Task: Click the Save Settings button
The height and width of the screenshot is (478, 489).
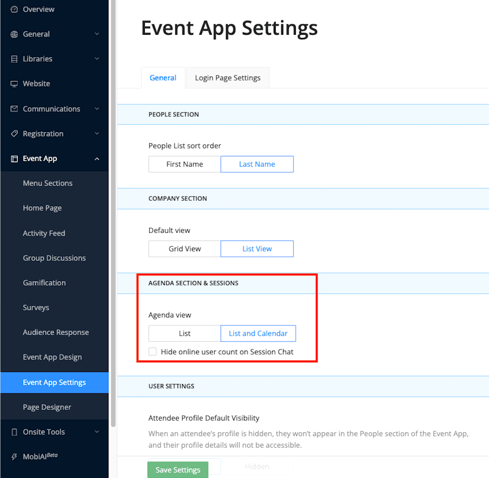Action: click(178, 470)
